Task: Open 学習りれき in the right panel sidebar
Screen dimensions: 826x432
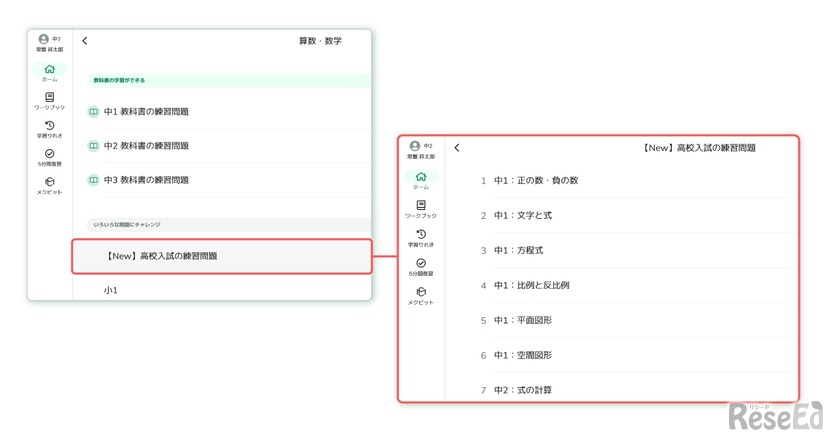Action: pyautogui.click(x=421, y=235)
